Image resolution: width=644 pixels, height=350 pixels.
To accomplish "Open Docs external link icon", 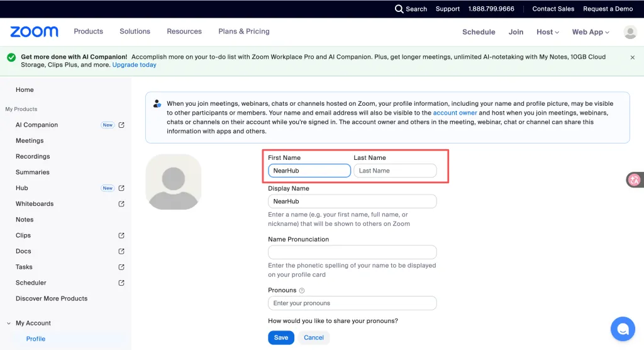I will point(121,251).
